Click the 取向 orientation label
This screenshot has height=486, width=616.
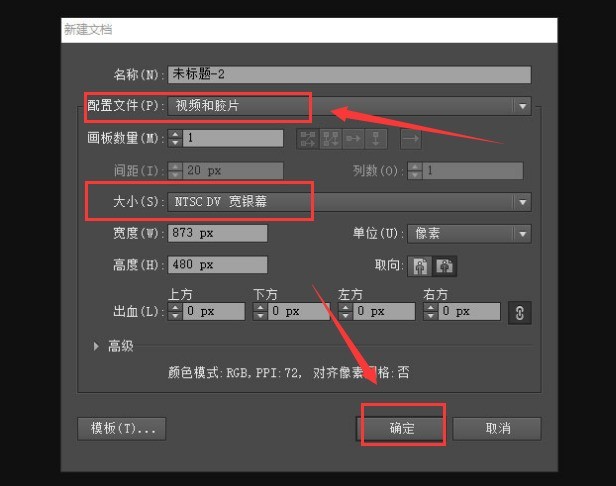click(x=387, y=265)
